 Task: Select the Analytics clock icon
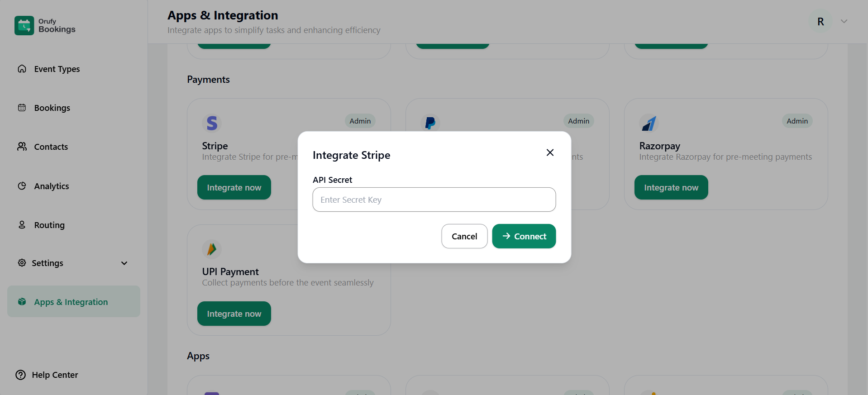click(x=22, y=186)
